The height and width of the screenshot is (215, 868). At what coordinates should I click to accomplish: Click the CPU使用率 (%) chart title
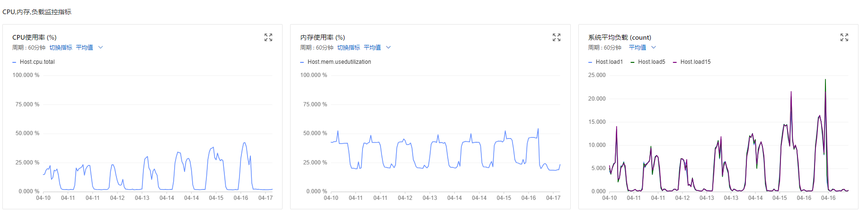[35, 37]
